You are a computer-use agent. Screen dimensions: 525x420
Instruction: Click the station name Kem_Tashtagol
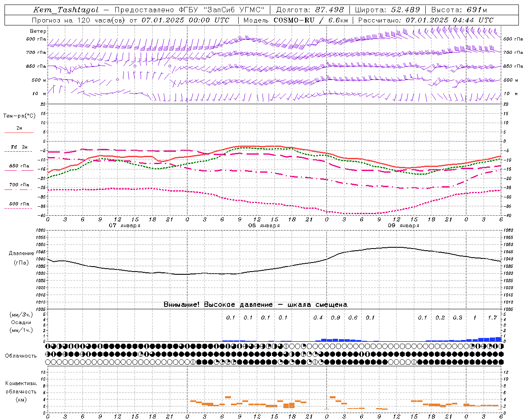click(x=66, y=10)
